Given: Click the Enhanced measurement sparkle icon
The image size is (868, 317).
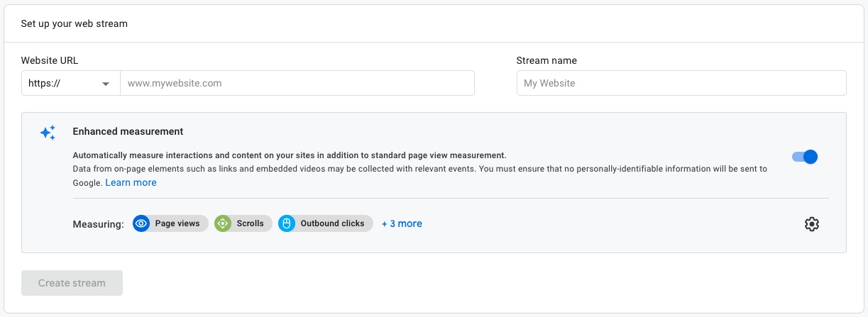Looking at the screenshot, I should tap(48, 133).
